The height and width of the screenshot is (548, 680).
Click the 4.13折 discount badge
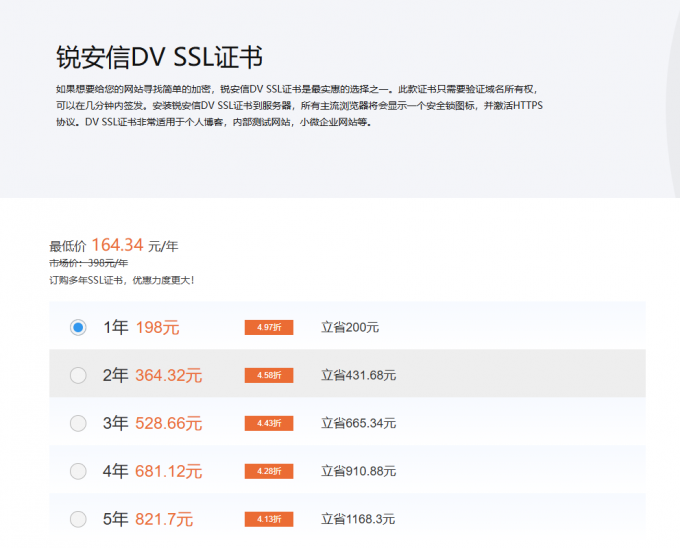pos(269,519)
